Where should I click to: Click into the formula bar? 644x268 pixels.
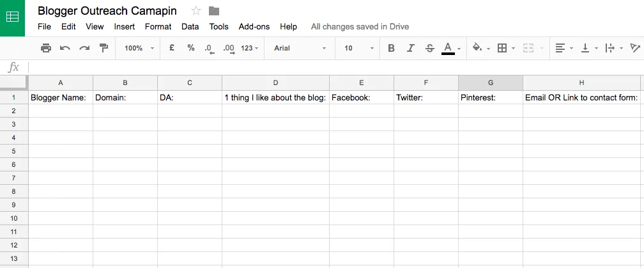click(336, 67)
